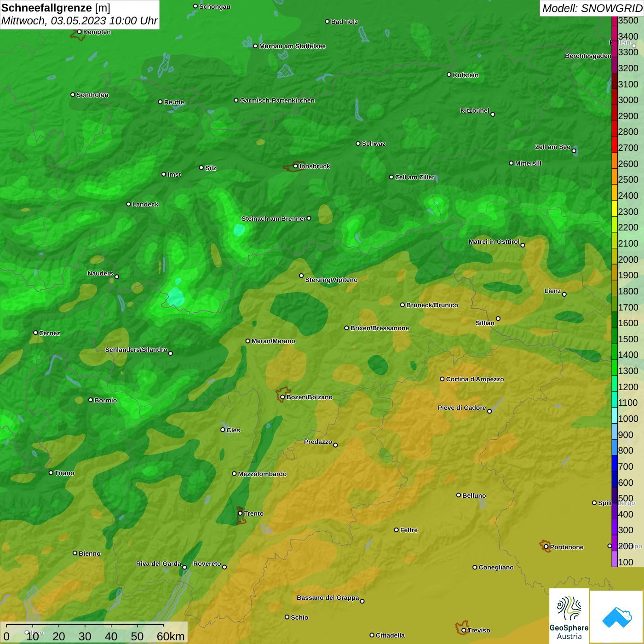Viewport: 644px width, 644px height.
Task: Click the Sterzing/Vipiteno label
Action: [x=331, y=280]
